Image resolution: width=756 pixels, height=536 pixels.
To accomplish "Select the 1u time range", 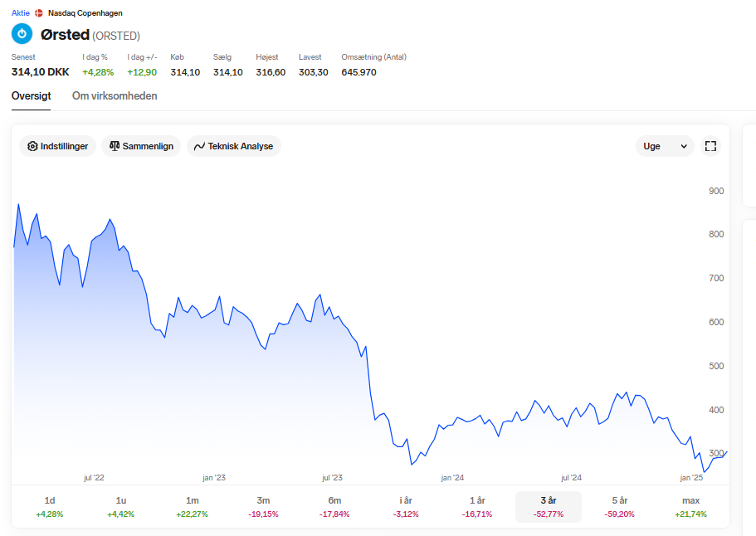I will pyautogui.click(x=120, y=507).
